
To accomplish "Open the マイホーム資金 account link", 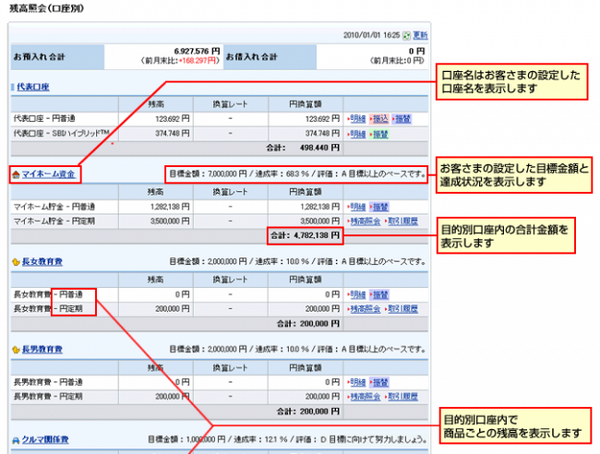I will [48, 175].
